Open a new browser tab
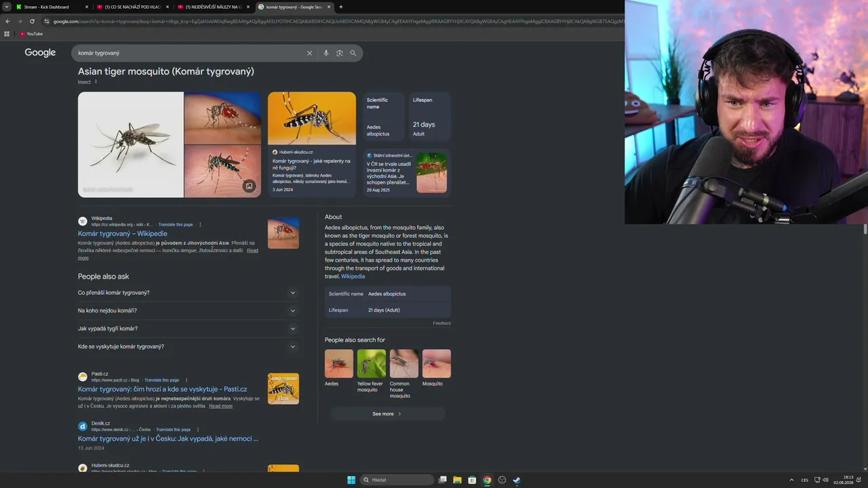Screen dimensions: 868x488 coord(340,7)
